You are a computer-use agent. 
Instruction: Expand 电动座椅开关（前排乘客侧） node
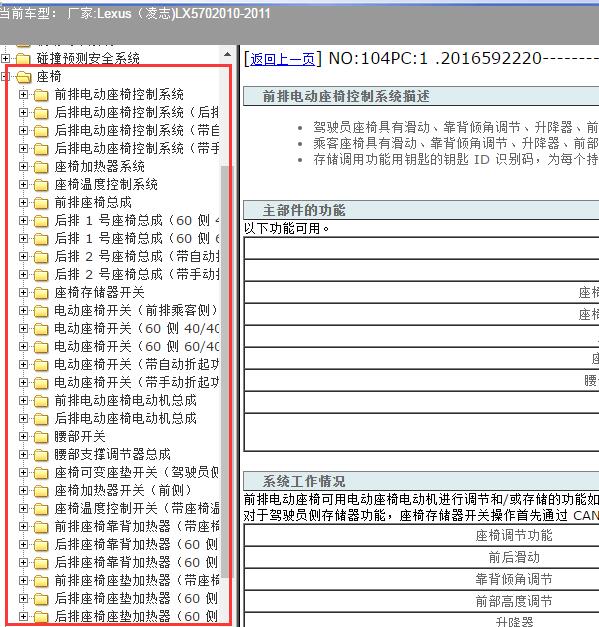[23, 310]
